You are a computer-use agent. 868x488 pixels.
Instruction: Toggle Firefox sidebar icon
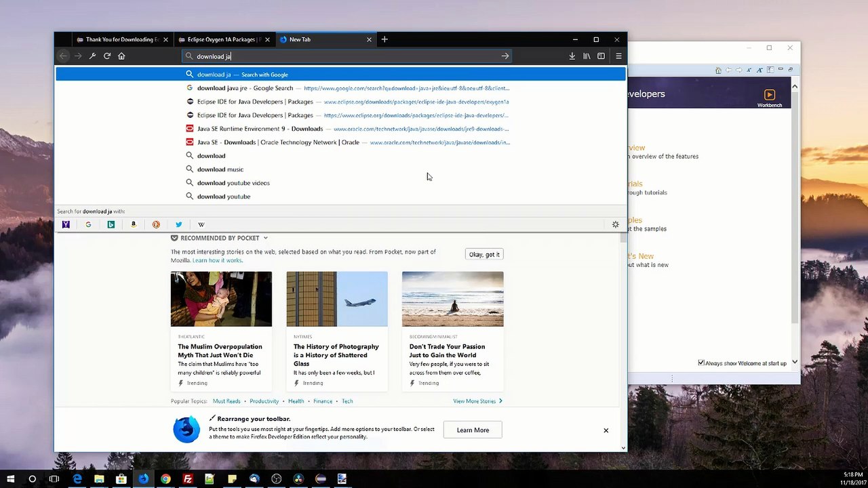point(601,56)
